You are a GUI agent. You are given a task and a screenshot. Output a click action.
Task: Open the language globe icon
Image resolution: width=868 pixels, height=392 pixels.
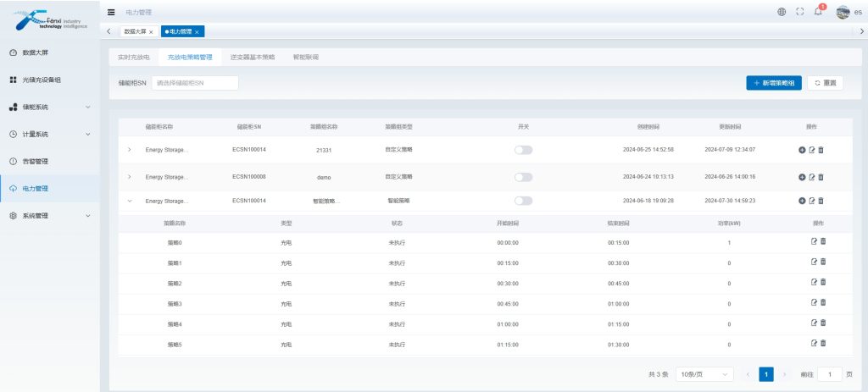coord(781,12)
